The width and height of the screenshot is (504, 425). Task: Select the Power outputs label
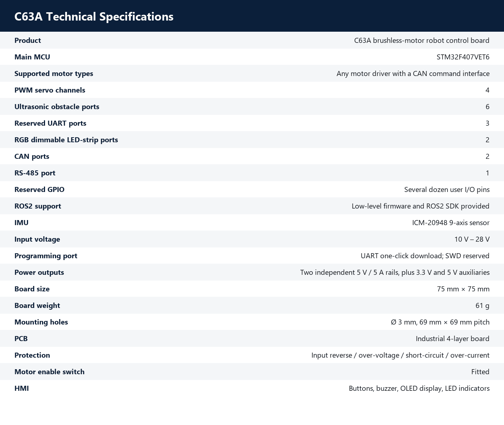[39, 272]
